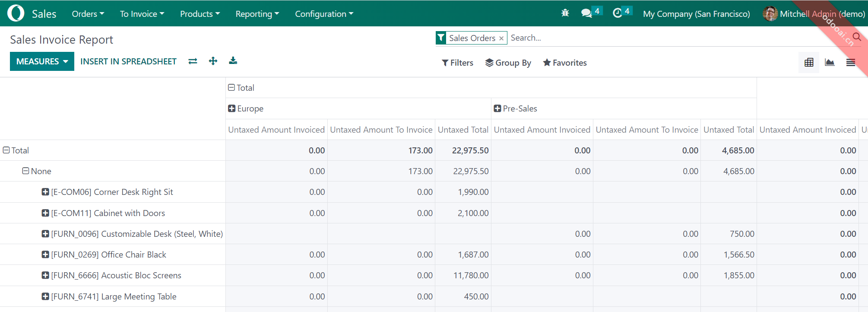868x312 pixels.
Task: Open the Measures dropdown
Action: coord(42,61)
